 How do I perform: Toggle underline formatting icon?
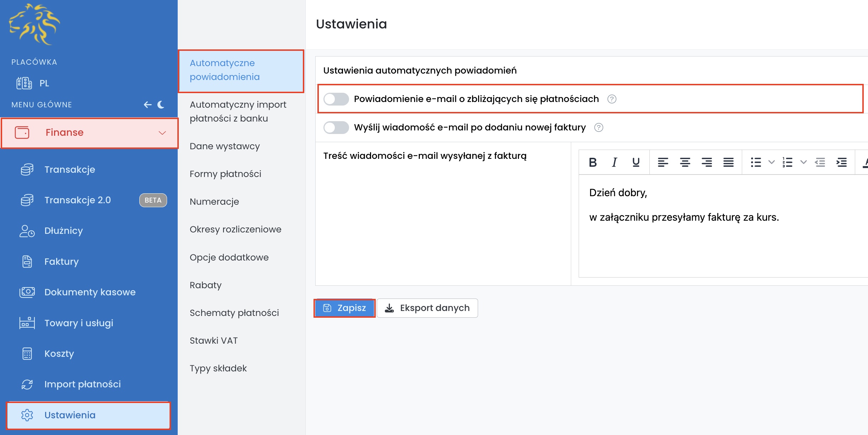(x=636, y=162)
